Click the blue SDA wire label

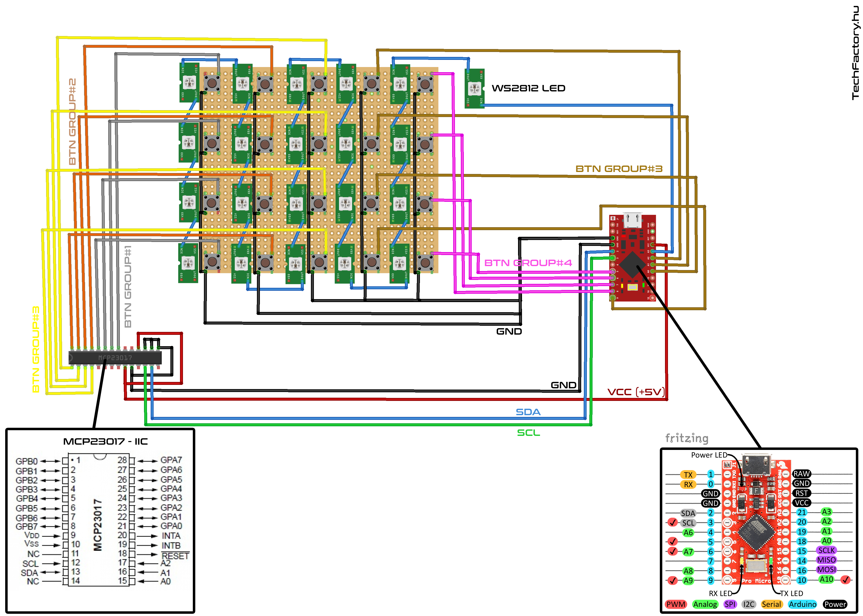coord(528,412)
